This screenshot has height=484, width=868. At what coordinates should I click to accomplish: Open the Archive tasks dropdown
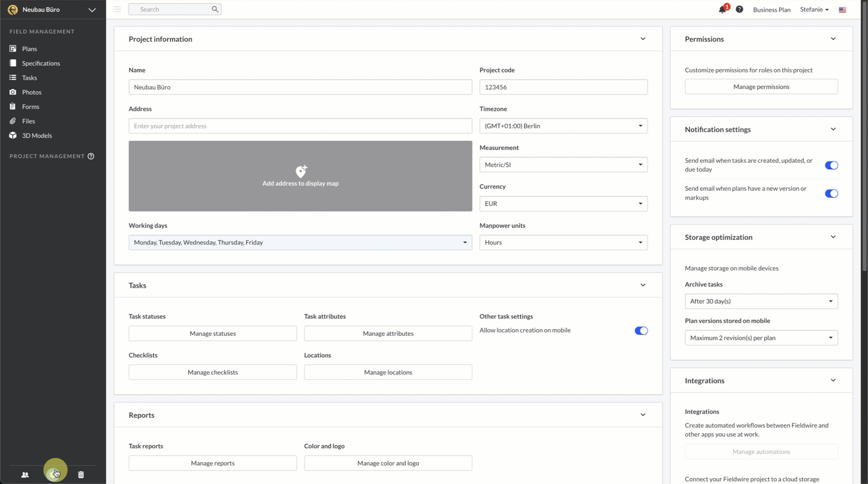pos(760,301)
